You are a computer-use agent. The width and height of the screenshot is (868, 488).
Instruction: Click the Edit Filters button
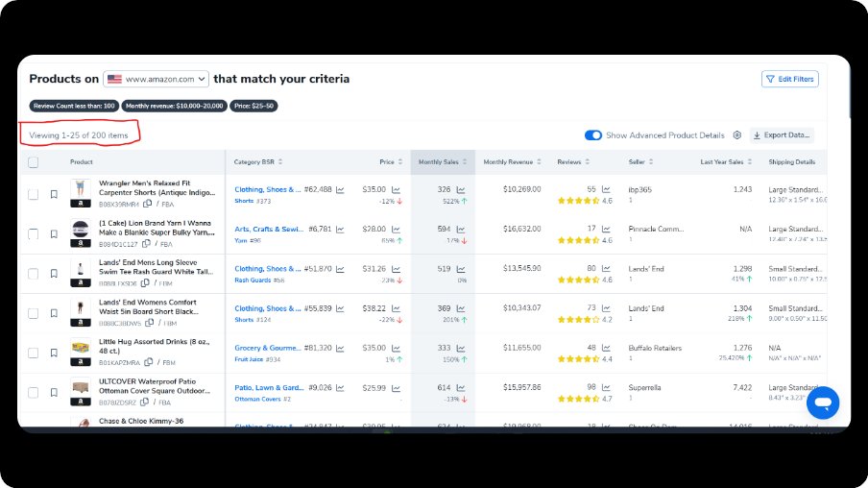click(x=790, y=79)
